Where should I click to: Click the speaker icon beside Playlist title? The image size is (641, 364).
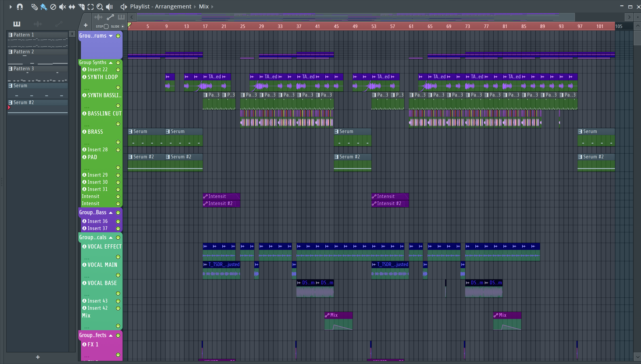(x=124, y=7)
